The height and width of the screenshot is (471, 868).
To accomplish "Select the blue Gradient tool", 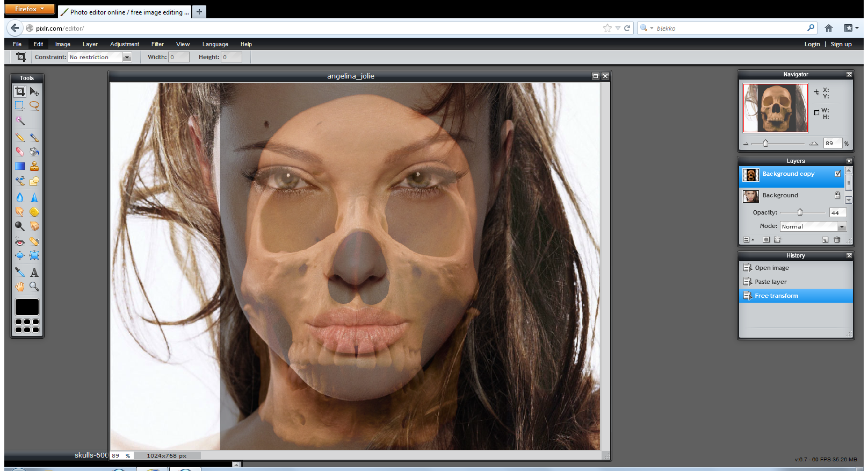I will point(20,166).
